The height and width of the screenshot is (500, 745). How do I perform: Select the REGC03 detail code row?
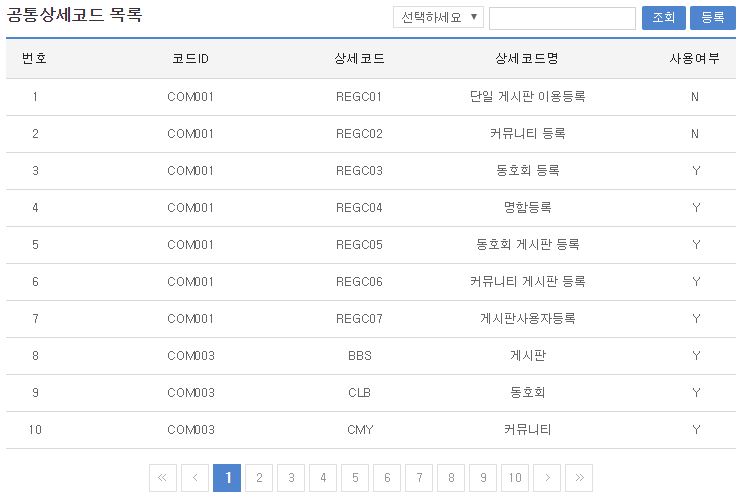359,171
